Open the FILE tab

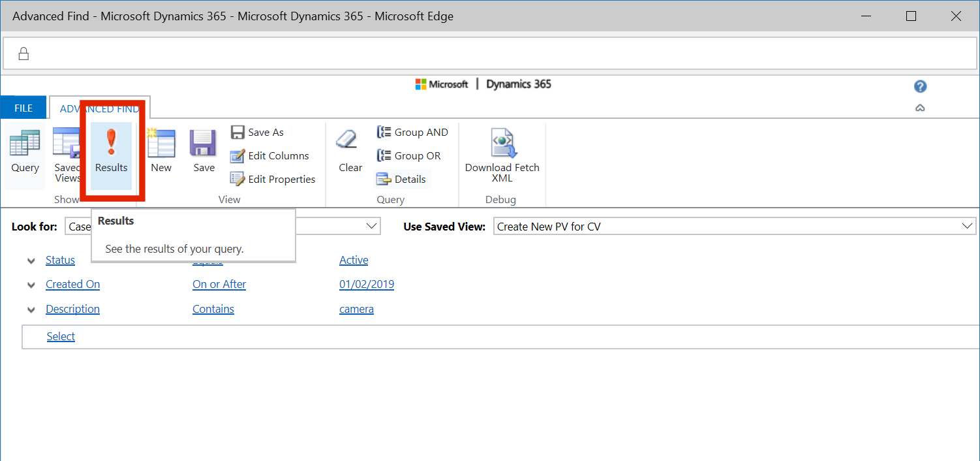coord(23,108)
